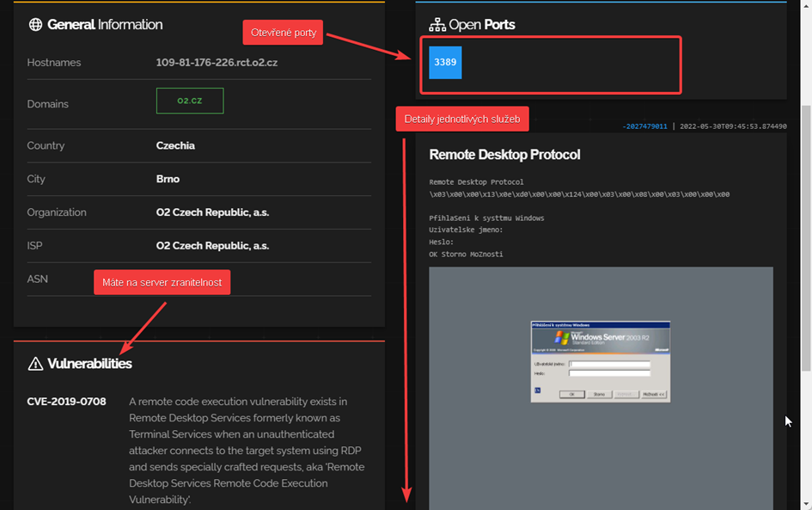Open the o2.cz domain tag
The height and width of the screenshot is (510, 812).
point(190,101)
